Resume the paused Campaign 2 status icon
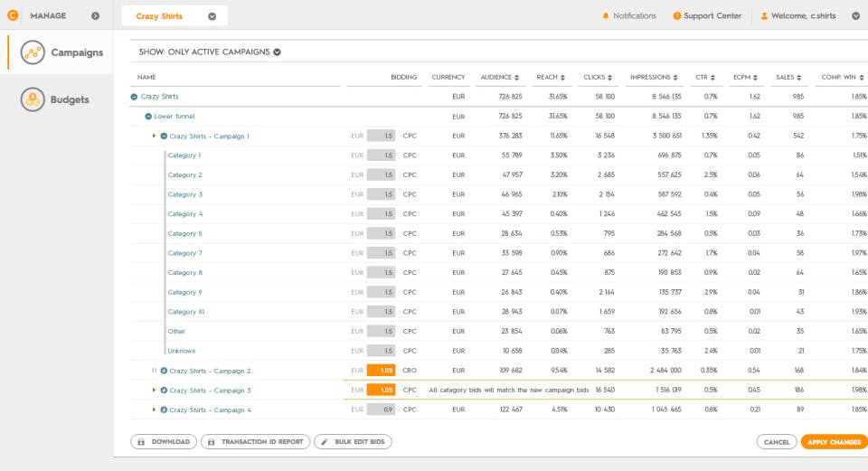Screen dimensions: 868x471 click(x=155, y=371)
